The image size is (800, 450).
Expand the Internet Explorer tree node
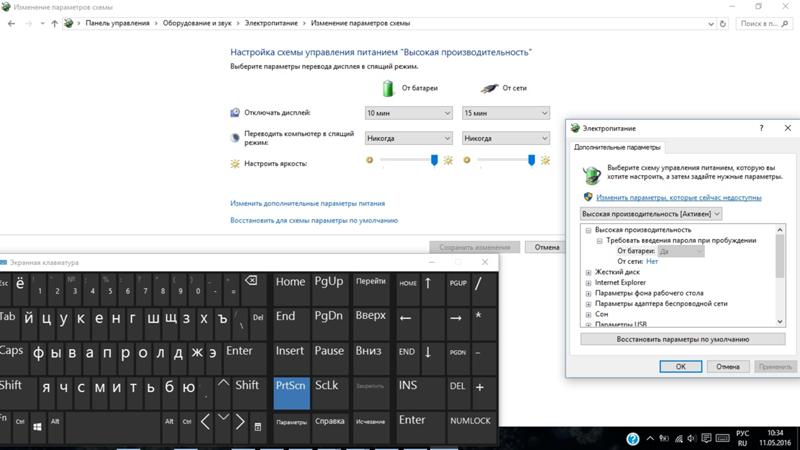coord(588,283)
